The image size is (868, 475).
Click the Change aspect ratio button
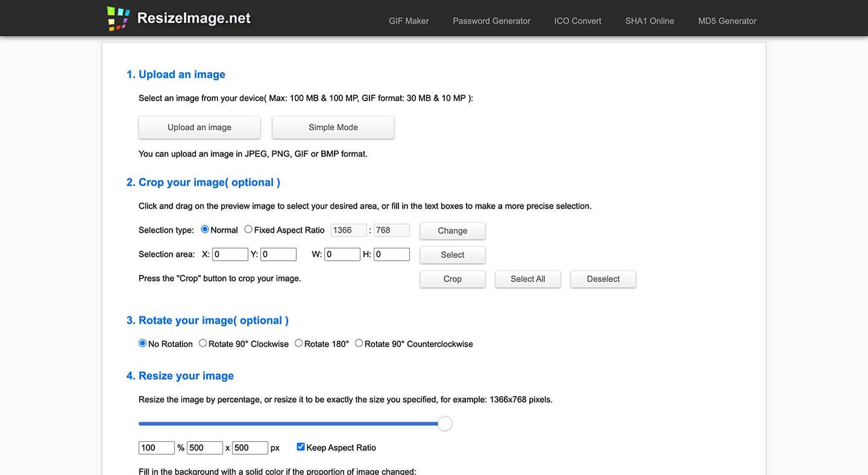click(453, 230)
